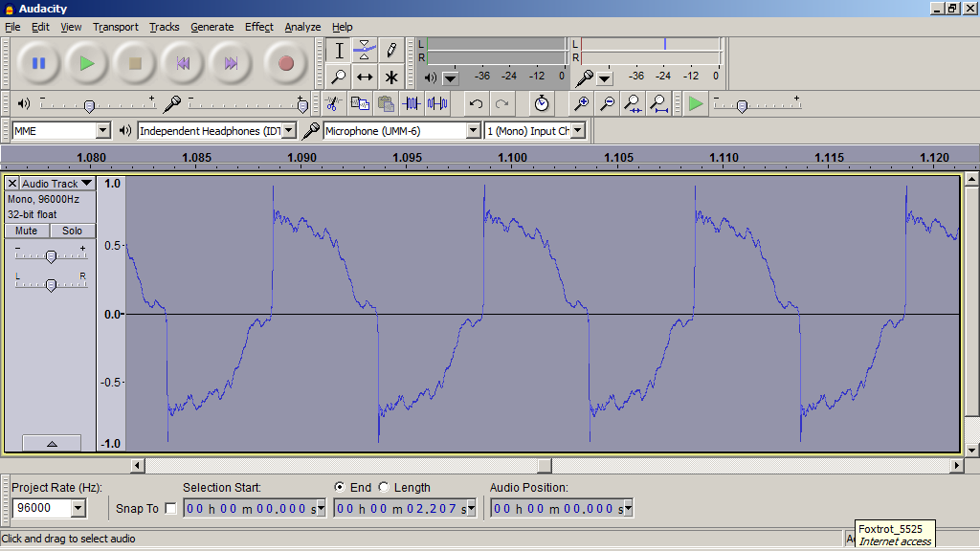Open the output meter dropdown arrow

[450, 78]
